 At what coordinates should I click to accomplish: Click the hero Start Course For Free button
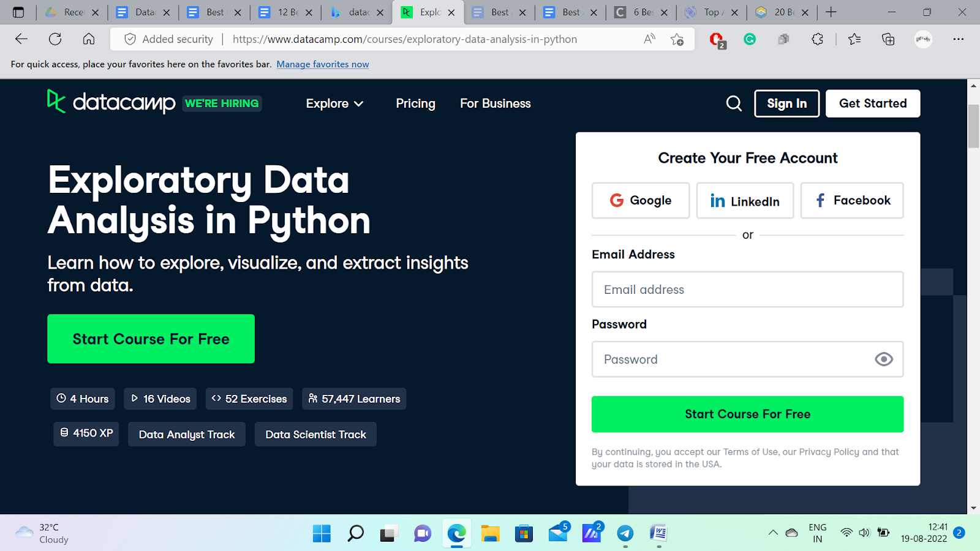pos(151,339)
